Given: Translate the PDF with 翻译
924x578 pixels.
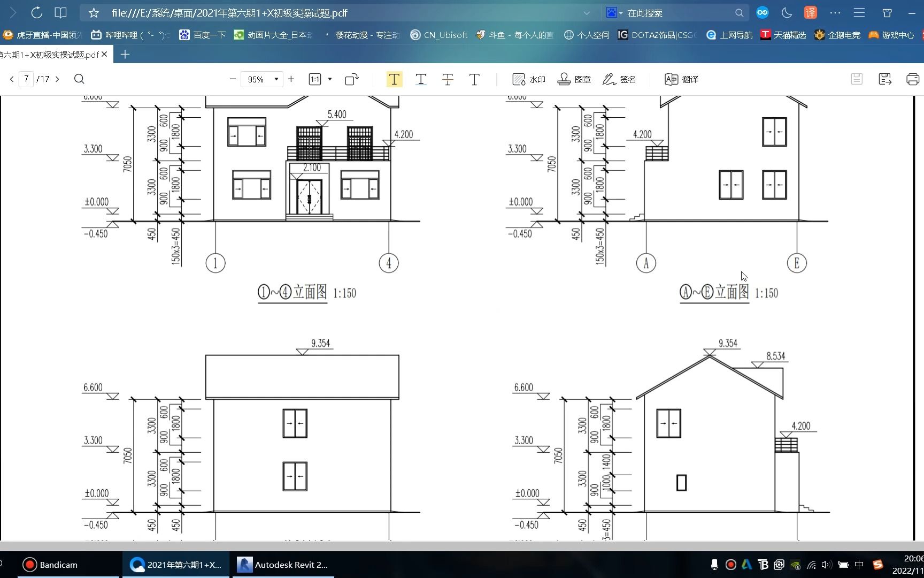Looking at the screenshot, I should 681,79.
